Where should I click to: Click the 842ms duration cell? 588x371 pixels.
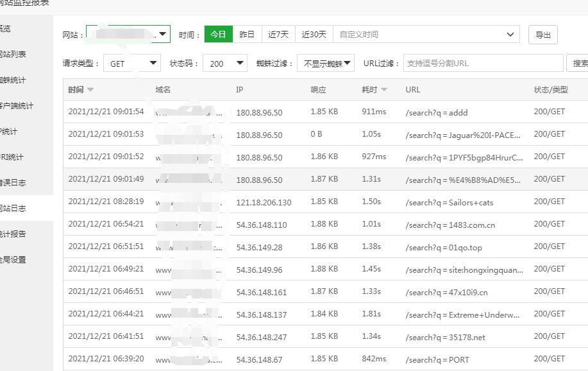(374, 359)
